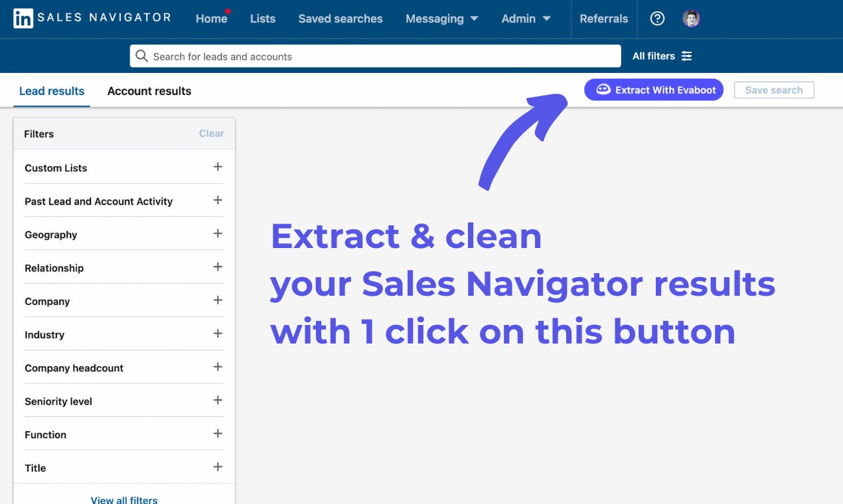Click the Filters panel heading
Image resolution: width=843 pixels, height=504 pixels.
tap(38, 134)
